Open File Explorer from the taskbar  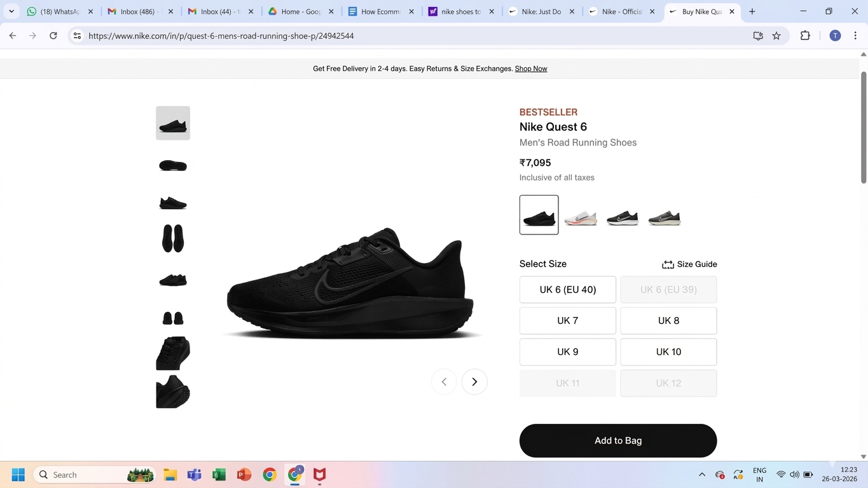pyautogui.click(x=170, y=475)
